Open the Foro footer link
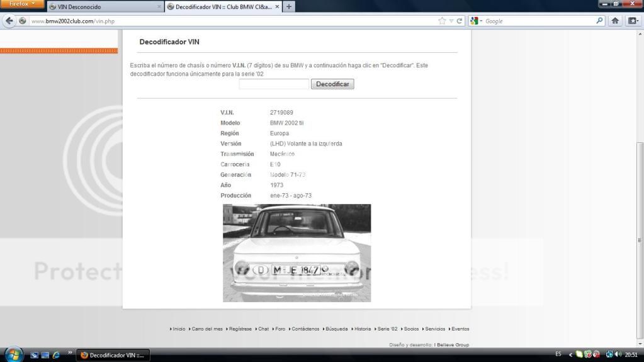This screenshot has width=644, height=362. [x=280, y=329]
